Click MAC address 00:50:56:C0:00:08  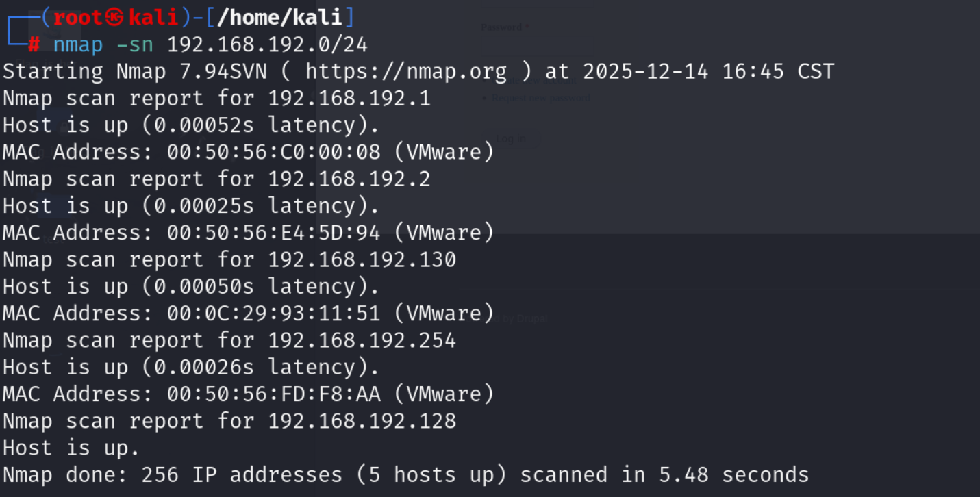(x=273, y=152)
